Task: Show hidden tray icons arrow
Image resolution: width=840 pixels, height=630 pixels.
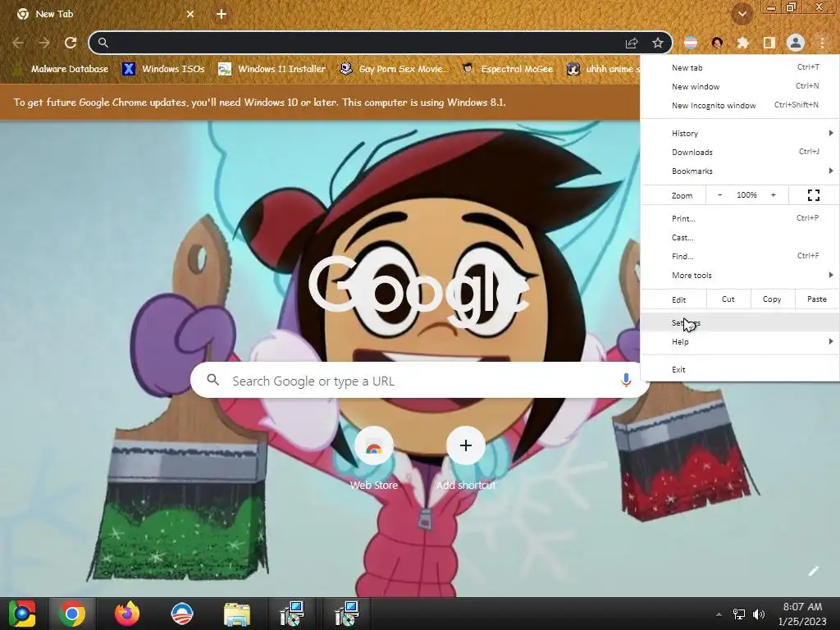Action: (x=719, y=614)
